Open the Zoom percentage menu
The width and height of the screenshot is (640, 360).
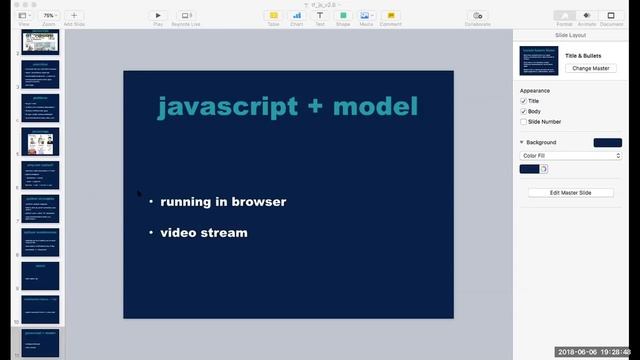pos(49,16)
